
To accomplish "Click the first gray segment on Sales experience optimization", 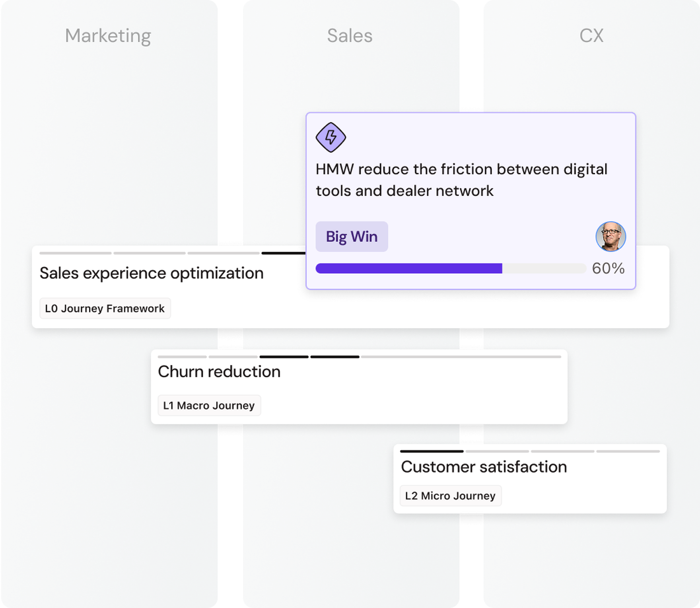I will (x=75, y=253).
